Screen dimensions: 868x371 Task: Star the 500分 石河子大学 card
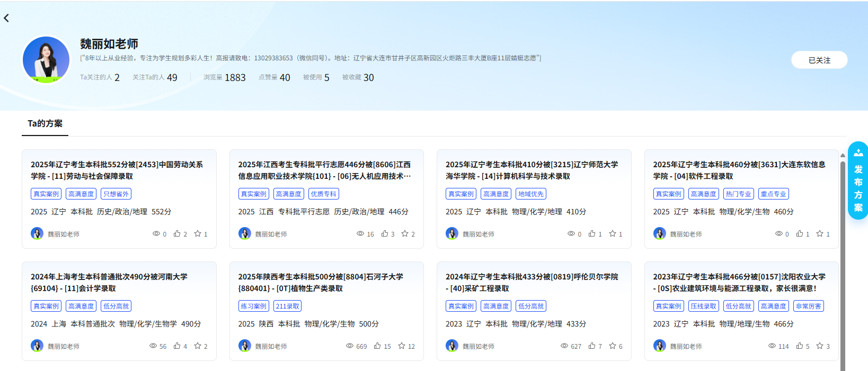click(x=402, y=346)
